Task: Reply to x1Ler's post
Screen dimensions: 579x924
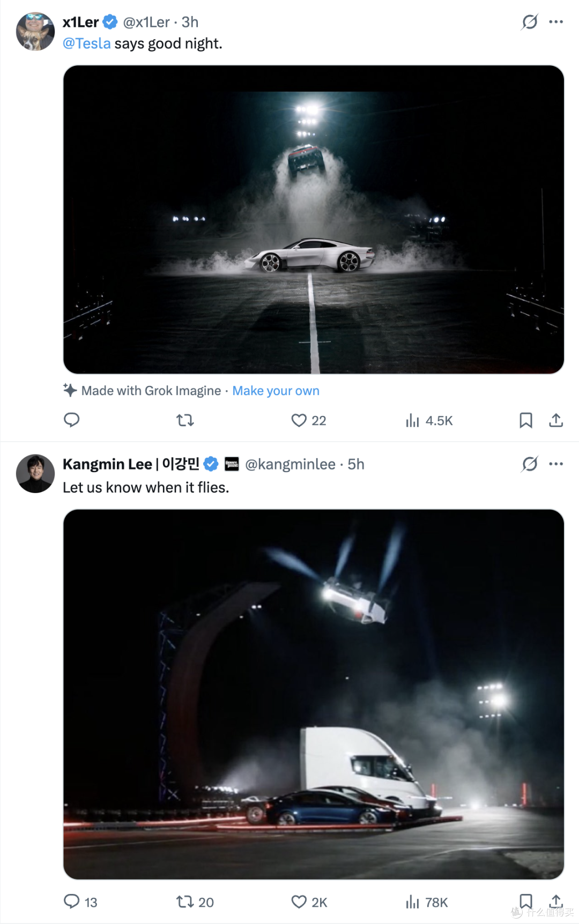Action: [x=71, y=420]
